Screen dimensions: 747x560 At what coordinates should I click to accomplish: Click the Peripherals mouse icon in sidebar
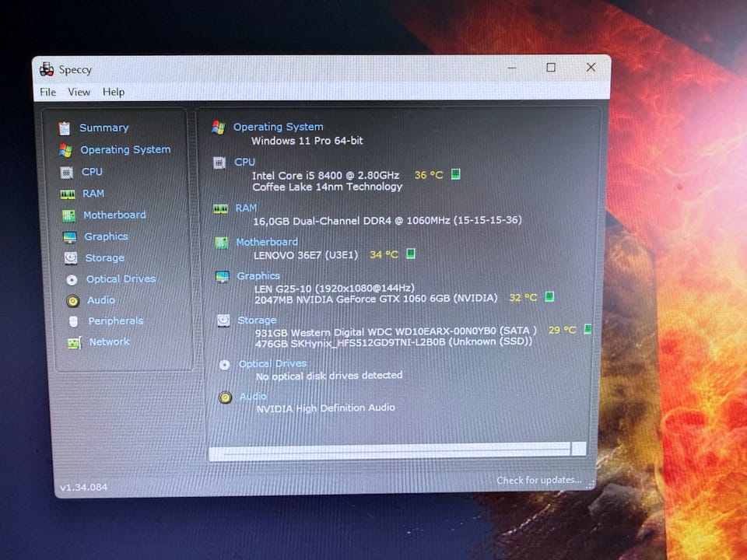pos(73,321)
